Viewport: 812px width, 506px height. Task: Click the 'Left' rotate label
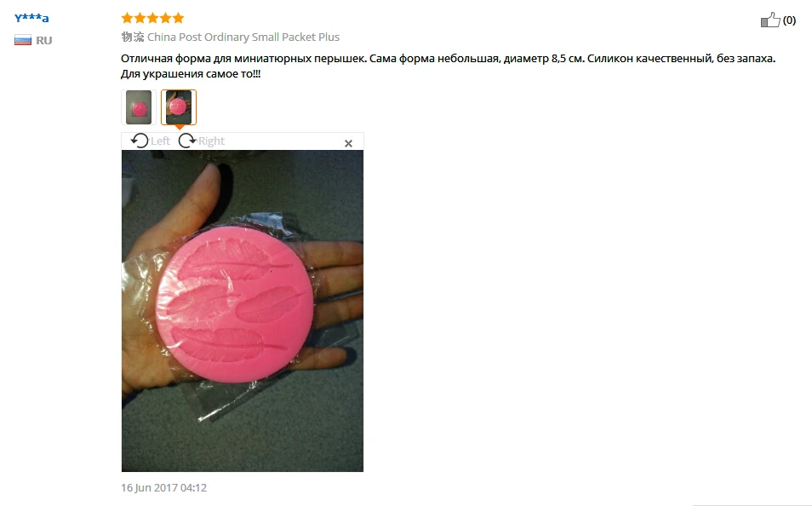pos(160,141)
